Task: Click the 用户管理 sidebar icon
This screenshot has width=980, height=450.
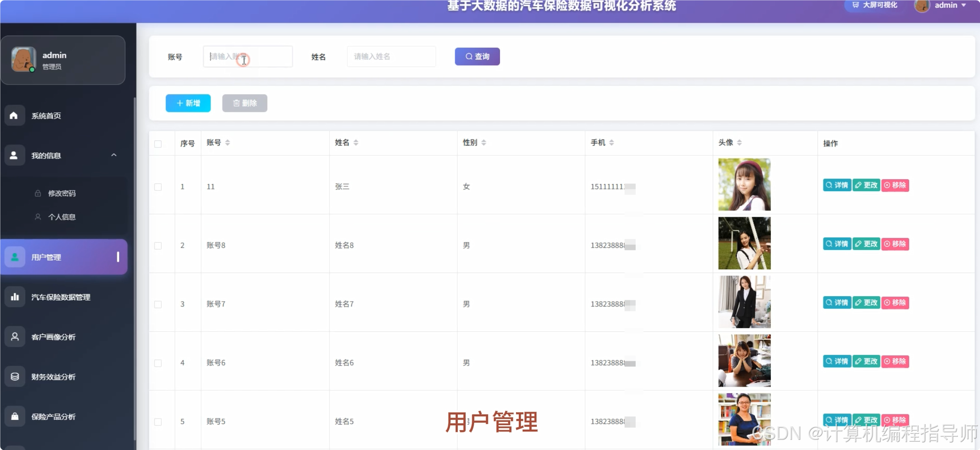Action: click(14, 257)
